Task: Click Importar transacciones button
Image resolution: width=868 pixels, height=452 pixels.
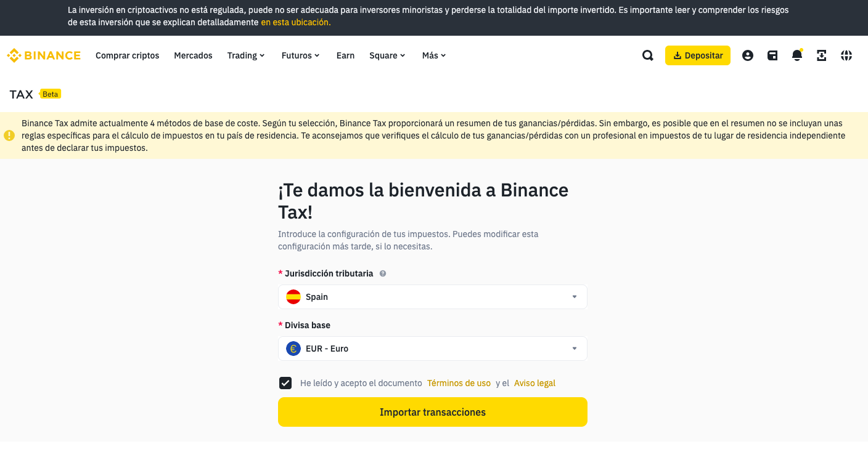Action: coord(433,412)
